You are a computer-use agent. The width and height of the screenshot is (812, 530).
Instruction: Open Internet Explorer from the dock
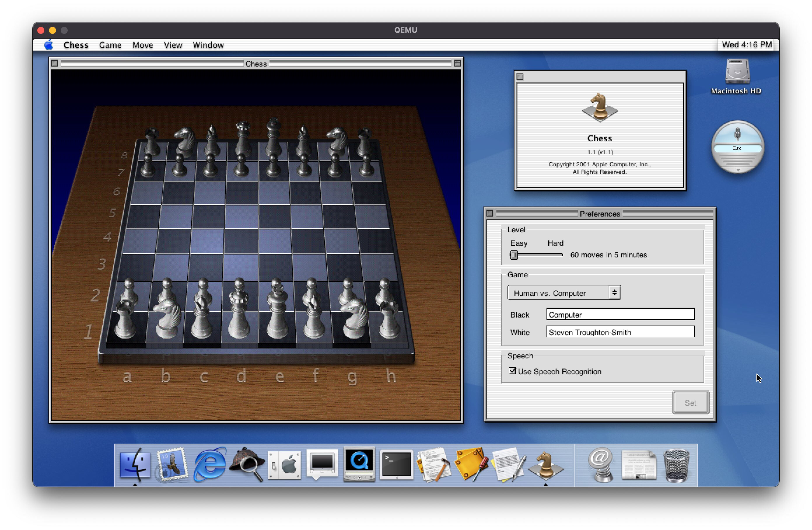[210, 465]
